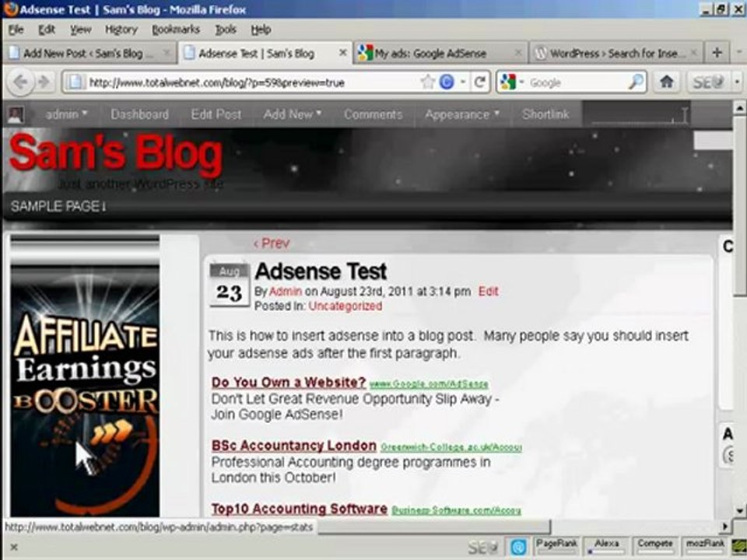This screenshot has height=560, width=747.
Task: Open the Edit menu
Action: pyautogui.click(x=47, y=30)
